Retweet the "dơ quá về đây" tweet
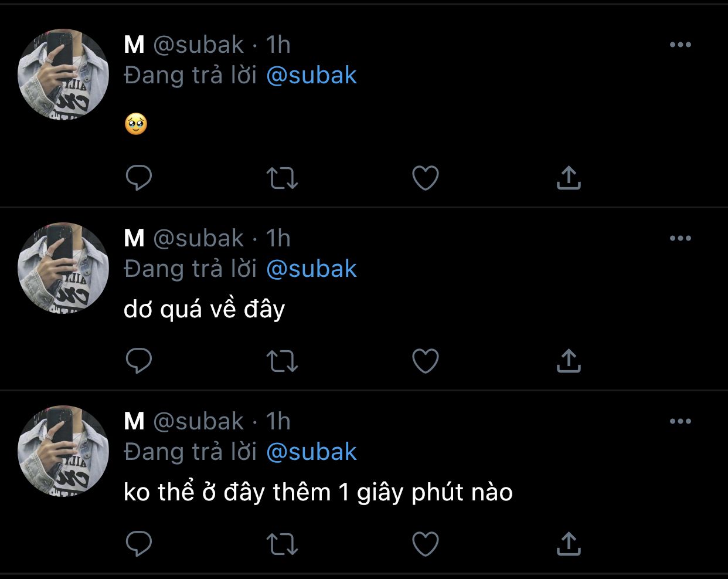 pos(282,361)
